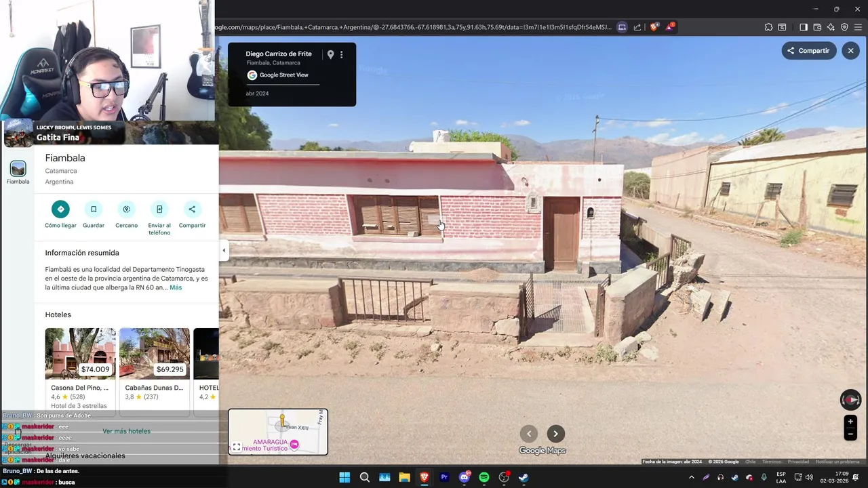Viewport: 868px width, 488px height.
Task: Open the browser hamburger main menu
Action: pyautogui.click(x=858, y=27)
